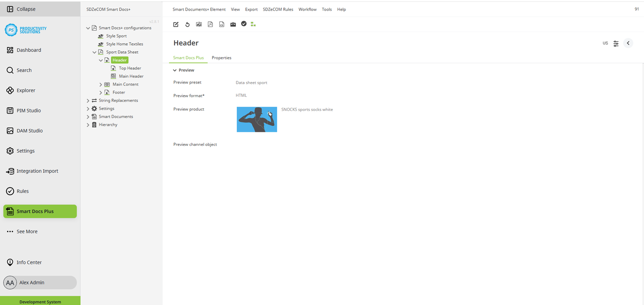Image resolution: width=644 pixels, height=305 pixels.
Task: Open the Workflow menu
Action: click(307, 9)
